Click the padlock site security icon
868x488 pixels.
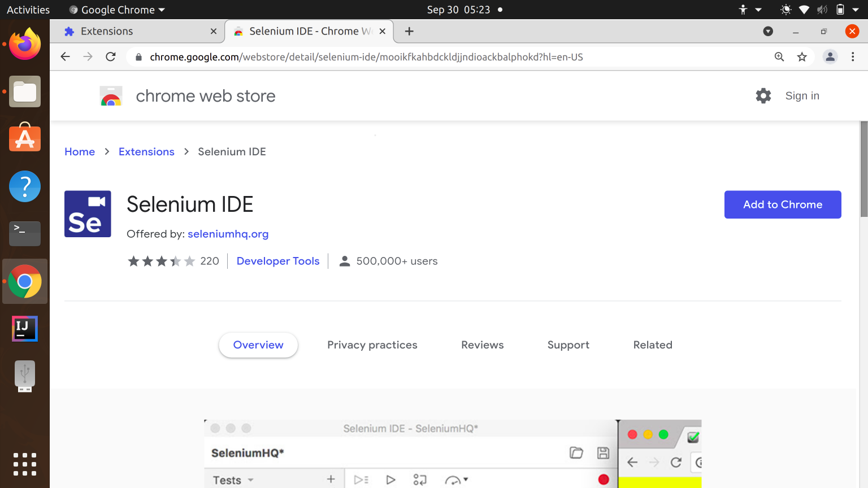coord(137,57)
